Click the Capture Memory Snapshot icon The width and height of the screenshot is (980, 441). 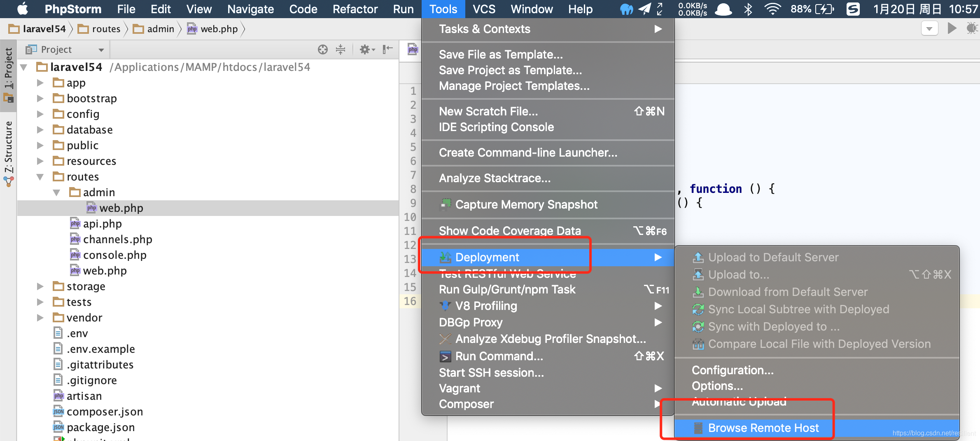pos(445,204)
